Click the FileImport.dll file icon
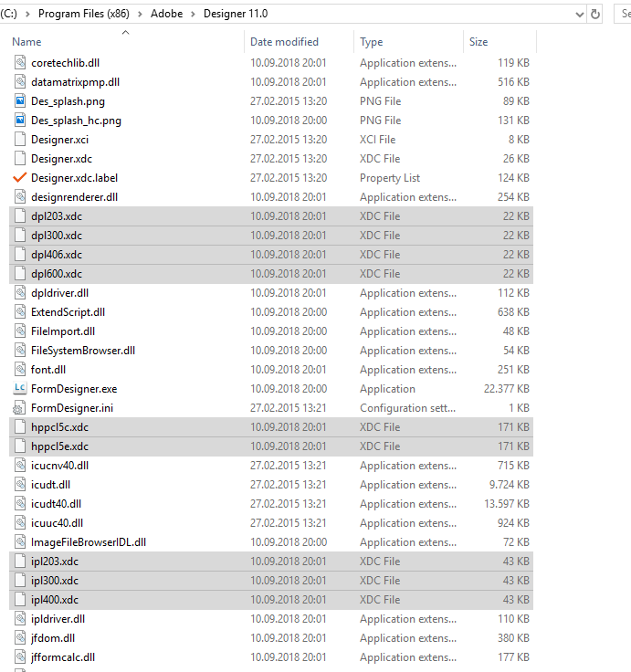Screen dimensions: 631x672 coord(20,331)
